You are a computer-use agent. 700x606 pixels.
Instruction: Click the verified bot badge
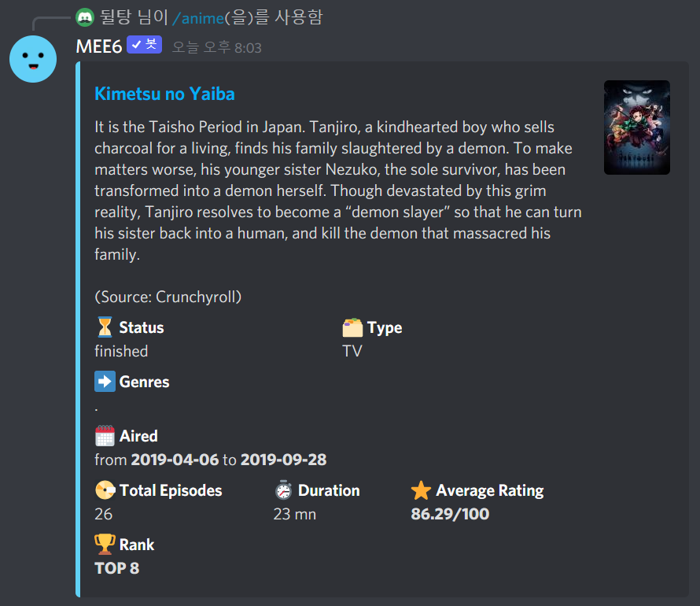coord(144,45)
